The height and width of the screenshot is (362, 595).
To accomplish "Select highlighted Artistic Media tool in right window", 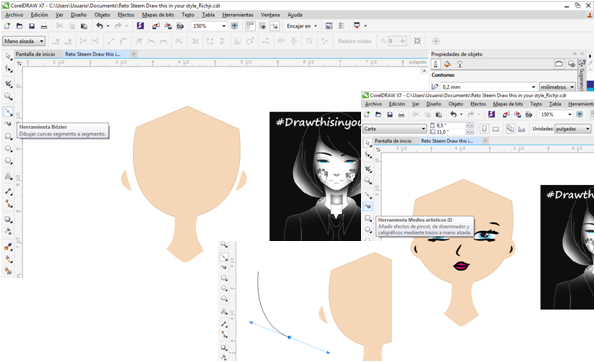I will [368, 206].
